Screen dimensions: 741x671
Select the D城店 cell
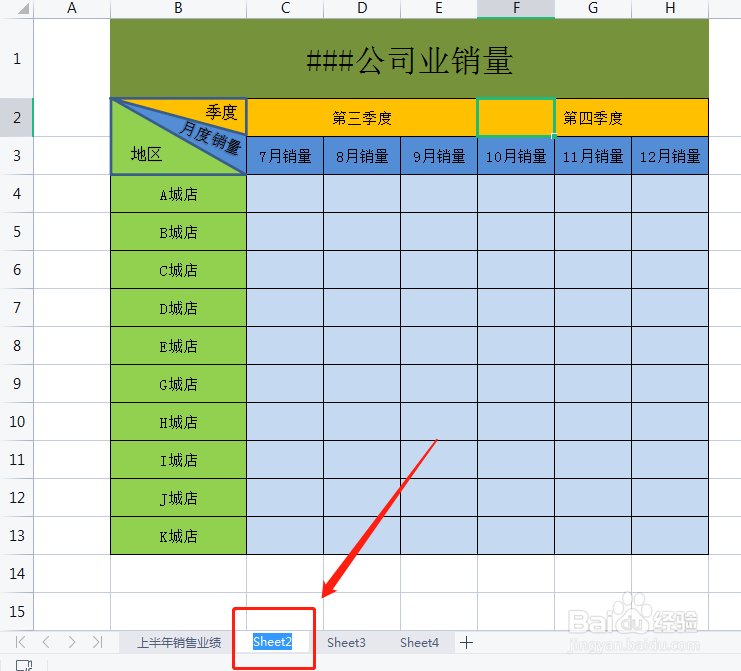click(178, 308)
